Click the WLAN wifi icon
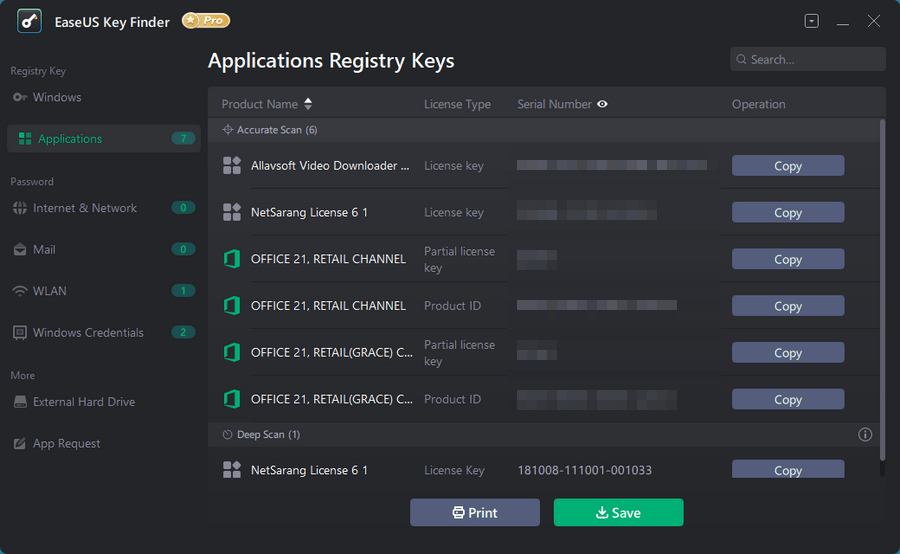Viewport: 900px width, 554px height. [x=20, y=291]
